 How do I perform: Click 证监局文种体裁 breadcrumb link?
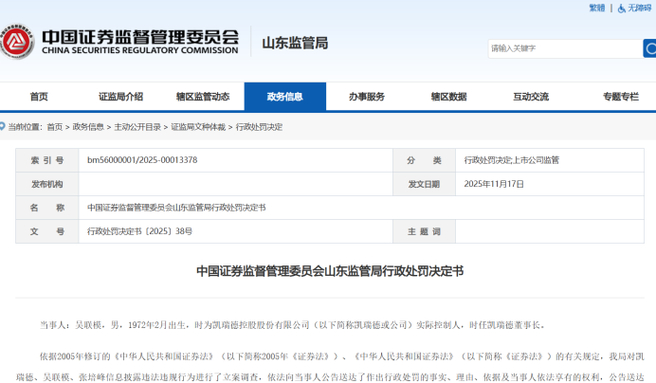[x=198, y=127]
